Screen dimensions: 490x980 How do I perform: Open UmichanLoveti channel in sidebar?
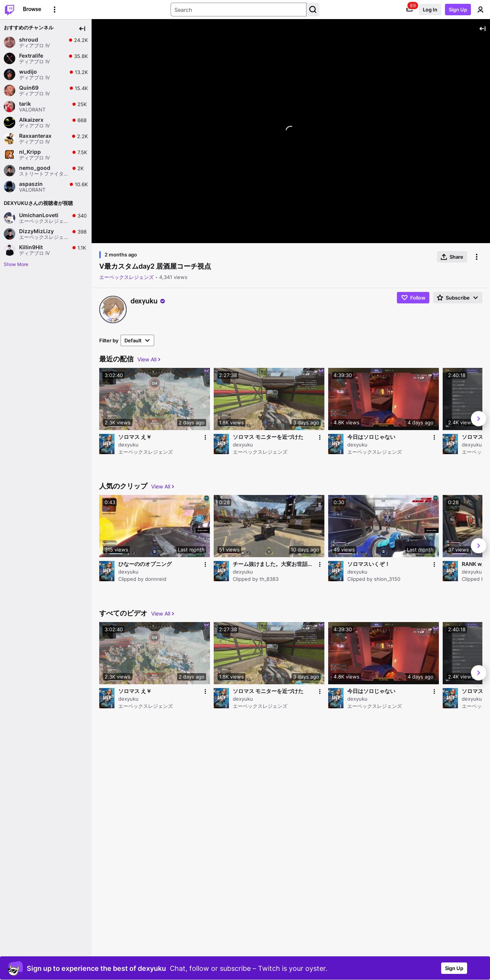pyautogui.click(x=46, y=218)
